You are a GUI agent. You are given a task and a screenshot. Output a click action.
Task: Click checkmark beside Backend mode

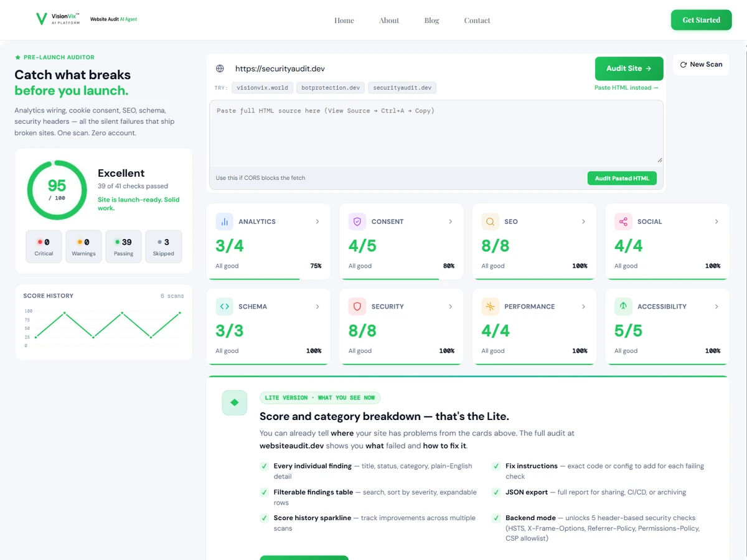pyautogui.click(x=496, y=518)
